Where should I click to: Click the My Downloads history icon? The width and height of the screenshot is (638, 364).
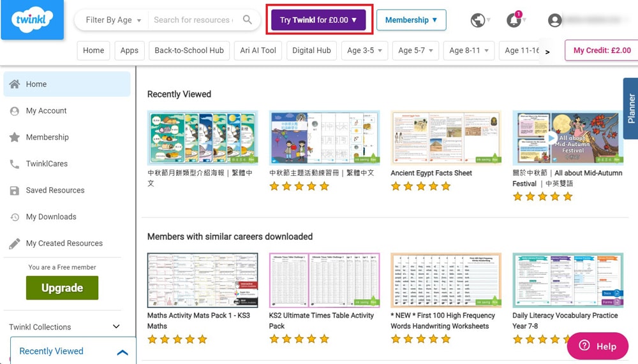click(x=15, y=217)
